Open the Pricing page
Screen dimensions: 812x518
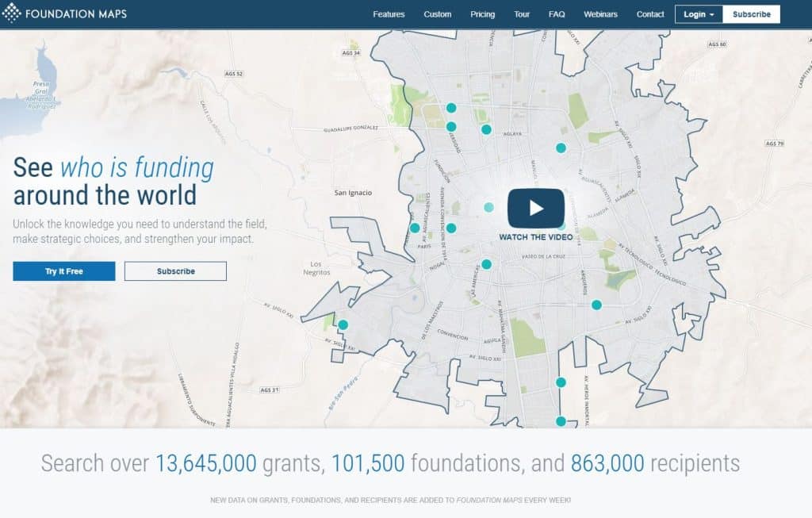(482, 13)
